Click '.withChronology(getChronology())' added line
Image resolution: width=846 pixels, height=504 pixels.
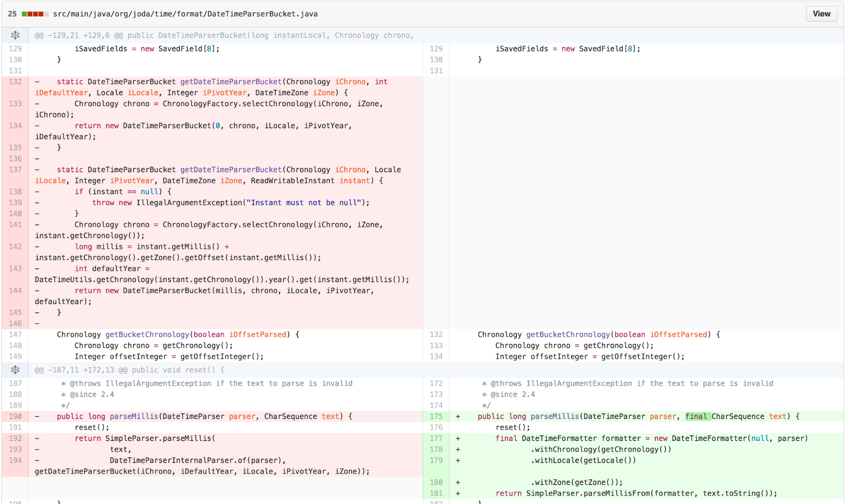click(x=601, y=449)
